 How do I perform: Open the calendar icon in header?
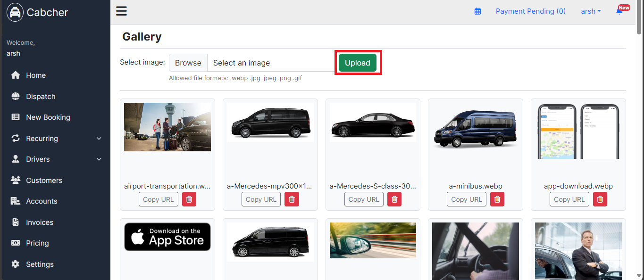[x=477, y=11]
